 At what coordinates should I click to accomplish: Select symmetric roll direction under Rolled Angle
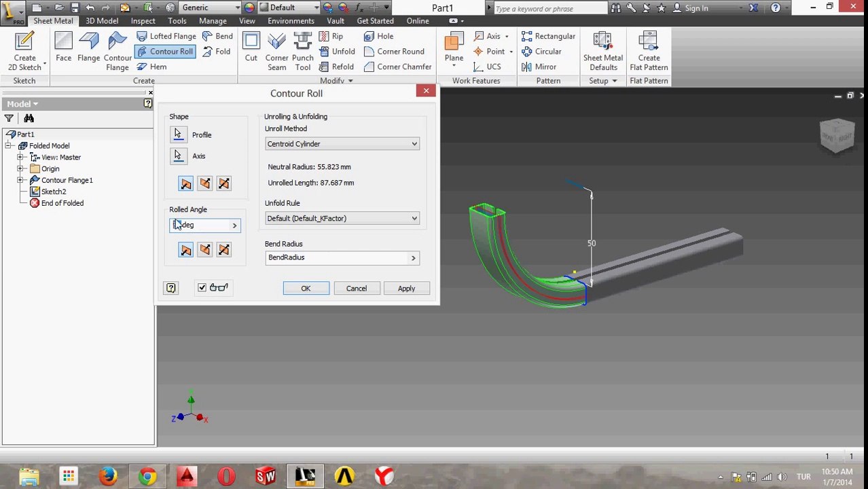point(223,250)
